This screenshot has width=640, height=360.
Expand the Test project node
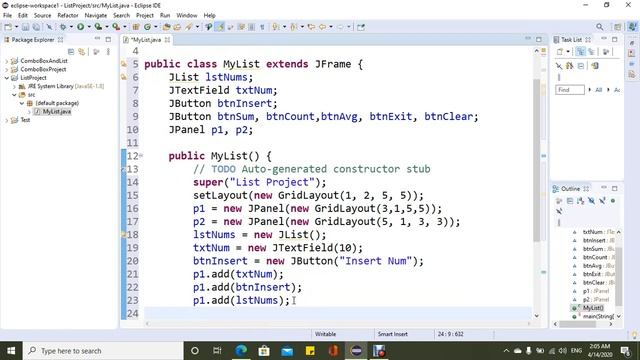(x=7, y=120)
